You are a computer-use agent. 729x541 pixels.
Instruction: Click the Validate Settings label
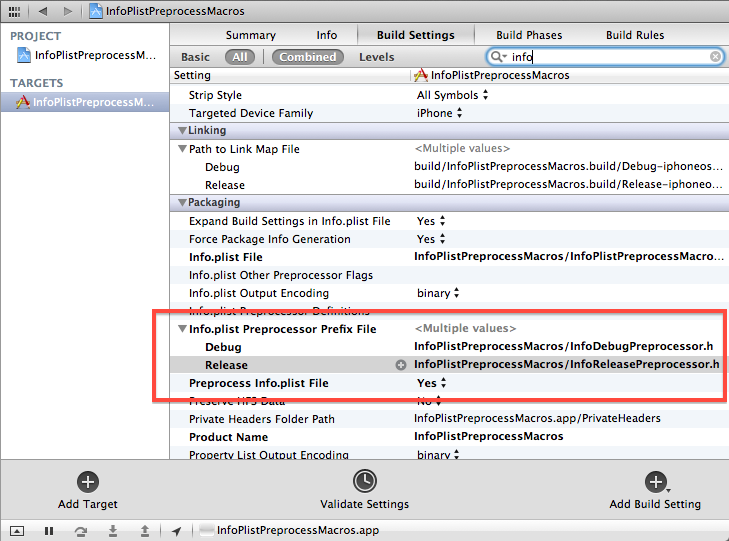pyautogui.click(x=364, y=504)
